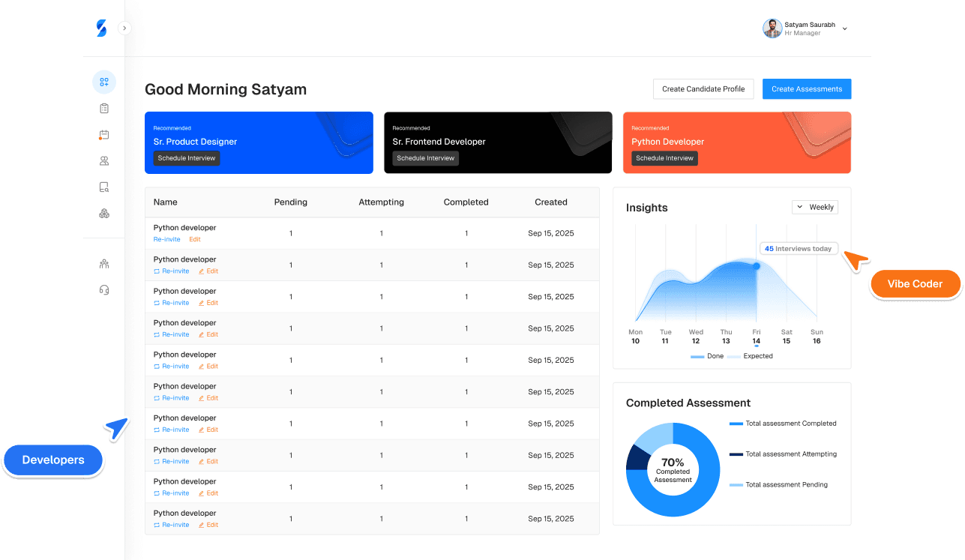Click the Vibe Coder callout button
Viewport: 965px width, 560px height.
click(x=916, y=283)
